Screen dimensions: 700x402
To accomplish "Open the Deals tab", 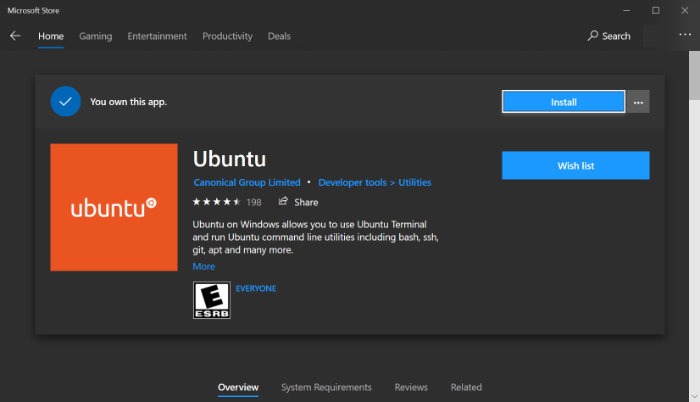I will (279, 36).
